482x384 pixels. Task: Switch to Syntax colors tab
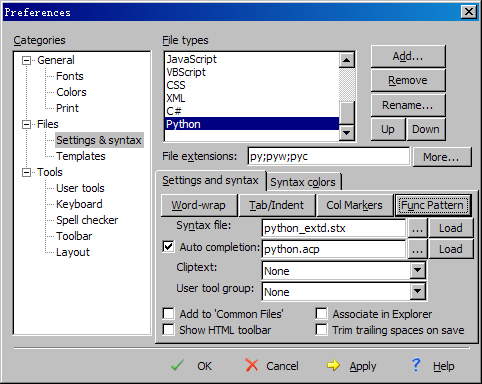click(303, 182)
